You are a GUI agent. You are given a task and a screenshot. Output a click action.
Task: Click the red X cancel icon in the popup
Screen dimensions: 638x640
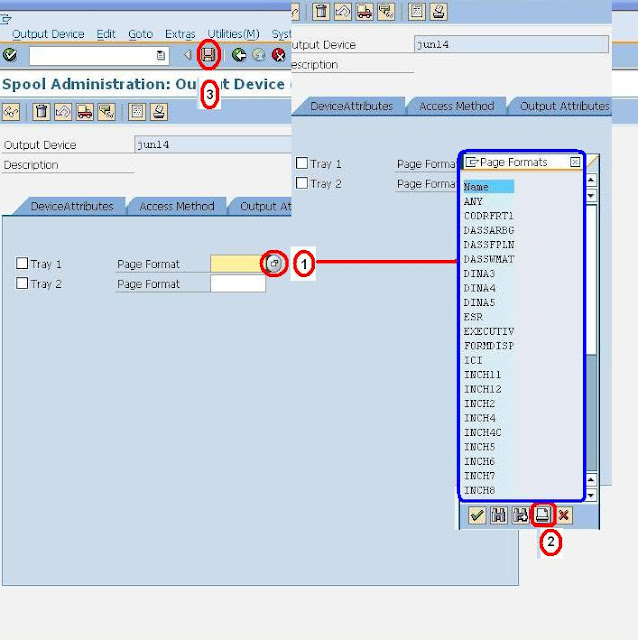[564, 516]
